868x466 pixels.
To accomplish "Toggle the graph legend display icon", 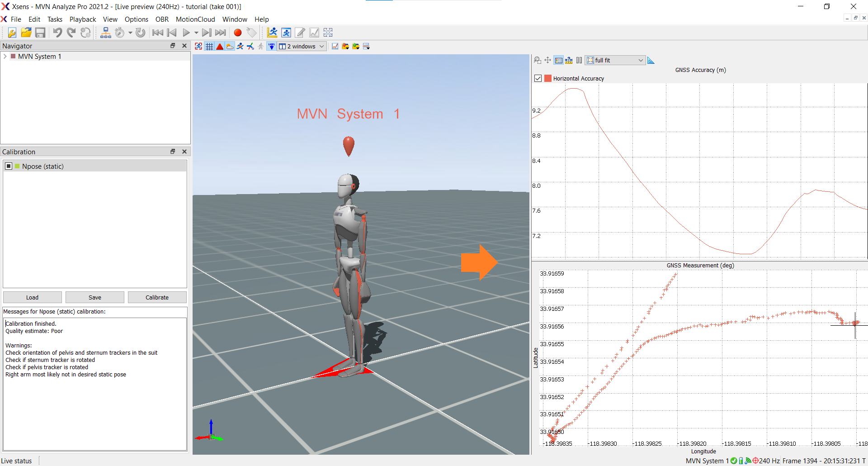I will (559, 60).
